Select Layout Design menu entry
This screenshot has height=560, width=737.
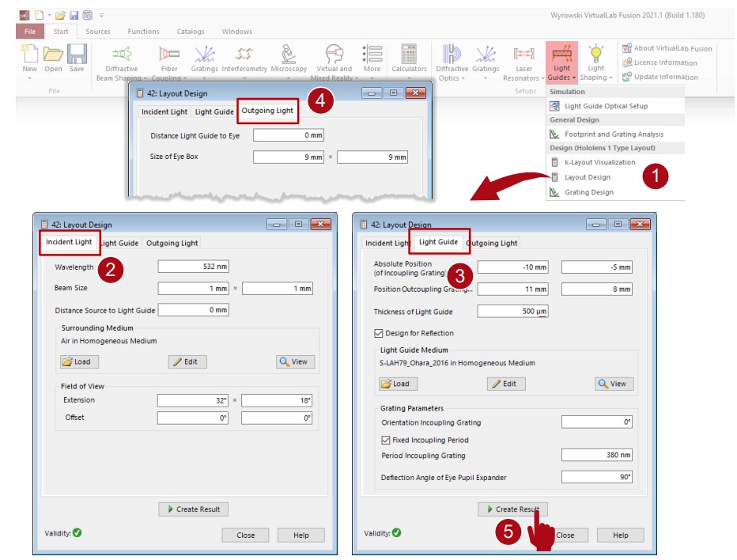pyautogui.click(x=615, y=177)
